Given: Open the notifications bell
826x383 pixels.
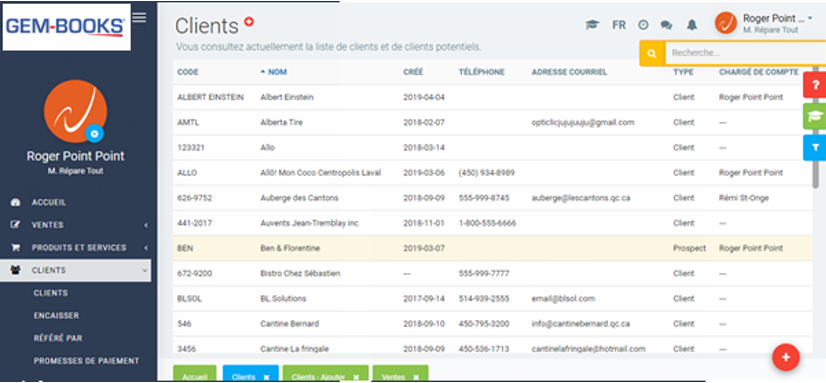Looking at the screenshot, I should coord(692,25).
